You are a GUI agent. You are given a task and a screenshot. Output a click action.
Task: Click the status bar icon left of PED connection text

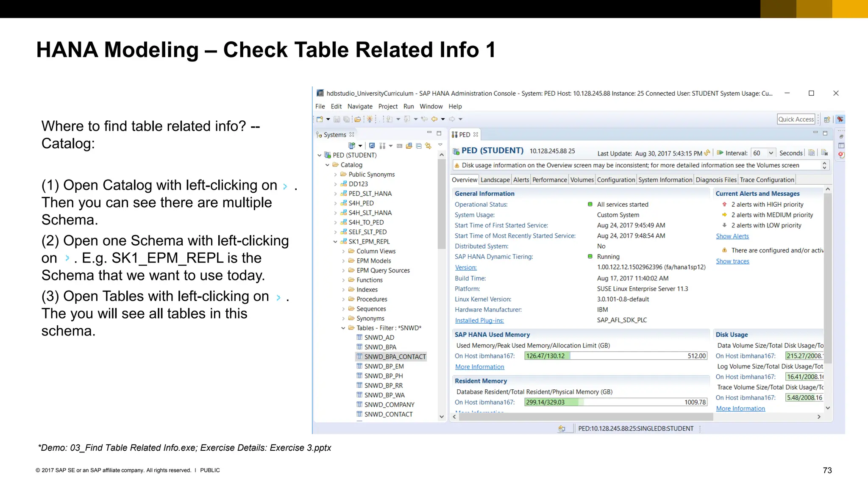pyautogui.click(x=562, y=429)
